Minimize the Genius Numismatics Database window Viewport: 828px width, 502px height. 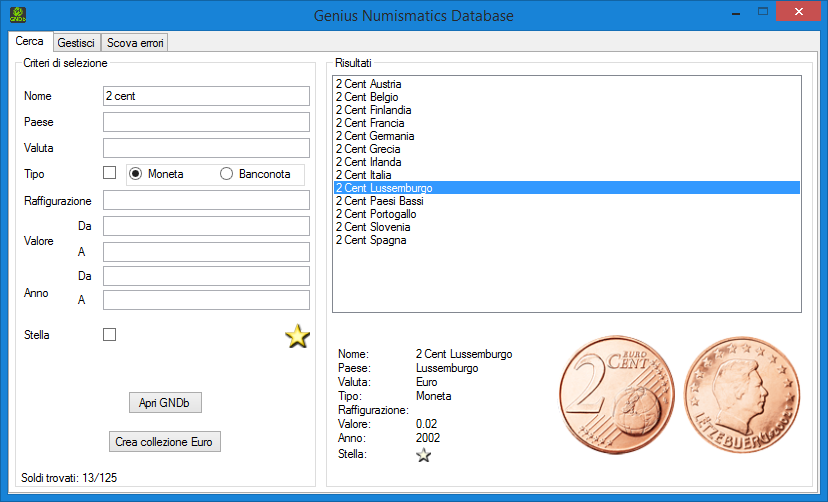pyautogui.click(x=735, y=12)
